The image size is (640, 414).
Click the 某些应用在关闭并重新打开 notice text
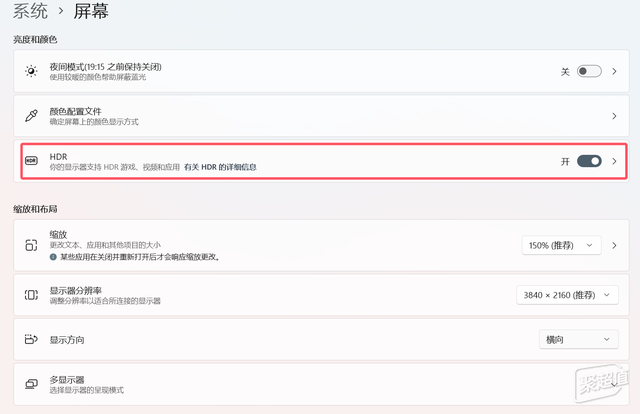tap(140, 257)
